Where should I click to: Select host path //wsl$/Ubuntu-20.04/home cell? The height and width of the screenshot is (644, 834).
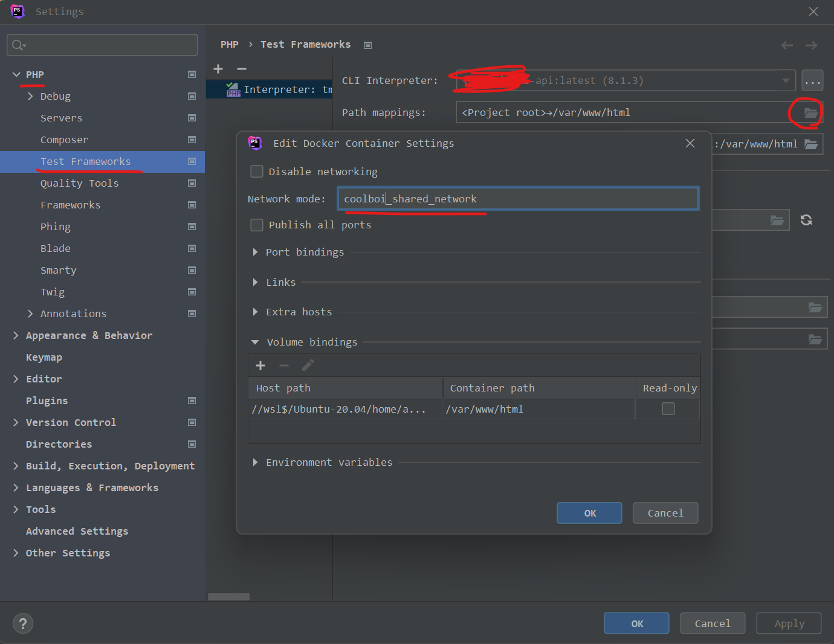click(345, 409)
